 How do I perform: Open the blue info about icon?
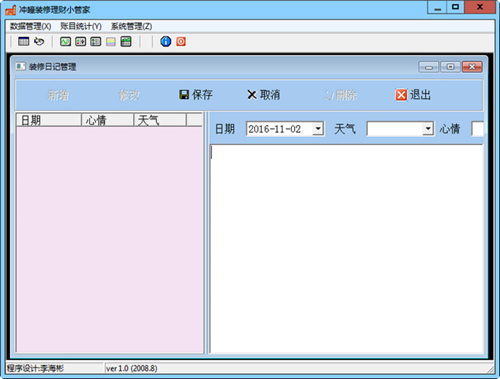click(x=166, y=42)
